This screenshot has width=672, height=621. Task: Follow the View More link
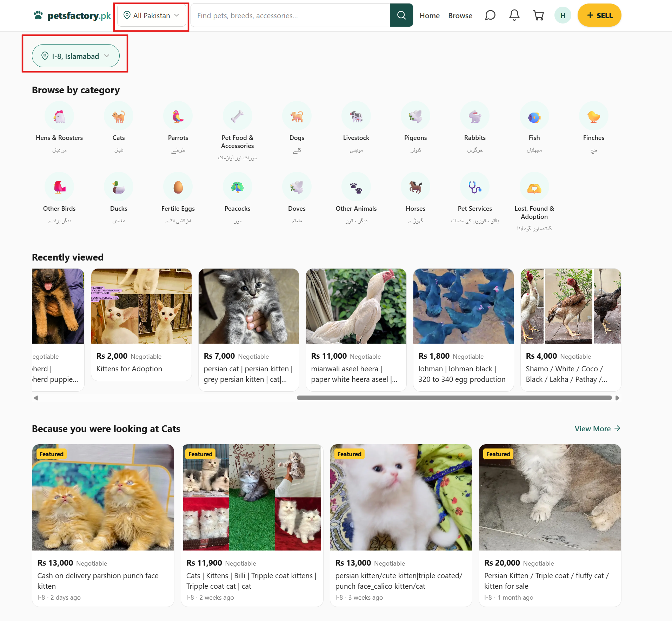pyautogui.click(x=597, y=428)
